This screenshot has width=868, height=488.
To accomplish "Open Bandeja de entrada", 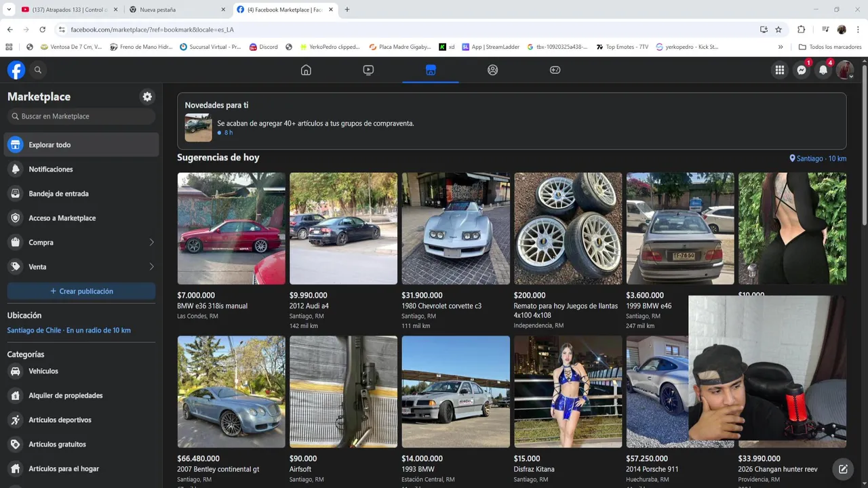I will (81, 194).
